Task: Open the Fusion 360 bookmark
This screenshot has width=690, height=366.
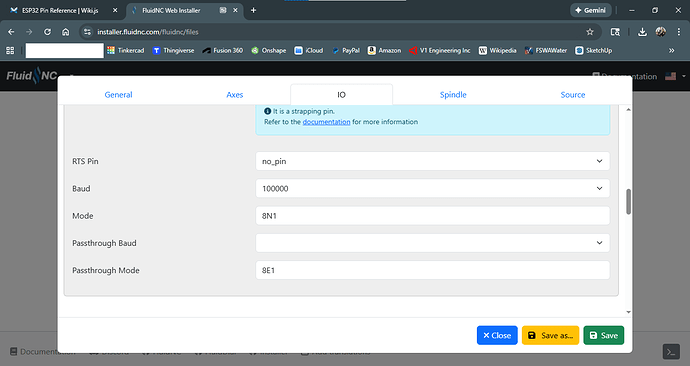Action: tap(222, 51)
